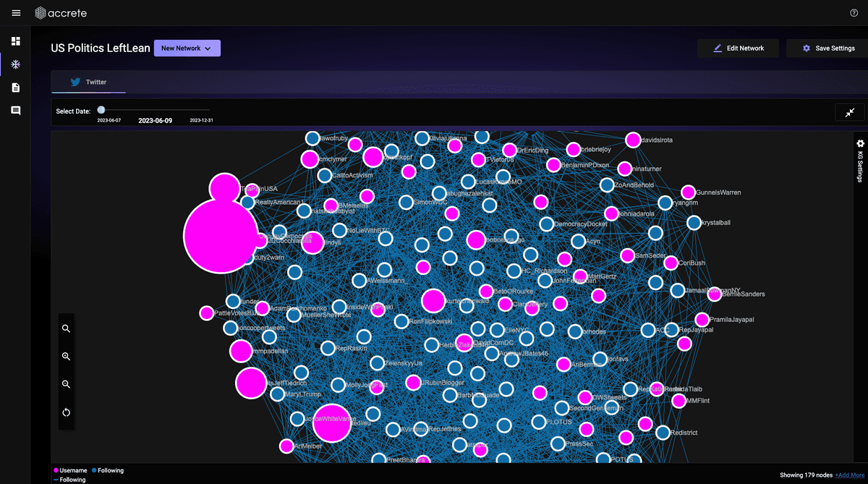Click the Twitter bird icon
The height and width of the screenshot is (484, 868).
75,82
